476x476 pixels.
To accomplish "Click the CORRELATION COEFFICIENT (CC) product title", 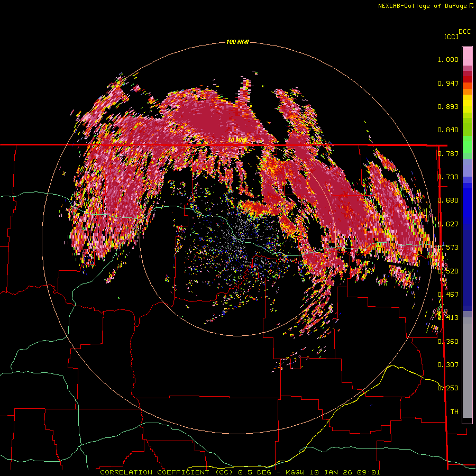I will click(x=167, y=472).
